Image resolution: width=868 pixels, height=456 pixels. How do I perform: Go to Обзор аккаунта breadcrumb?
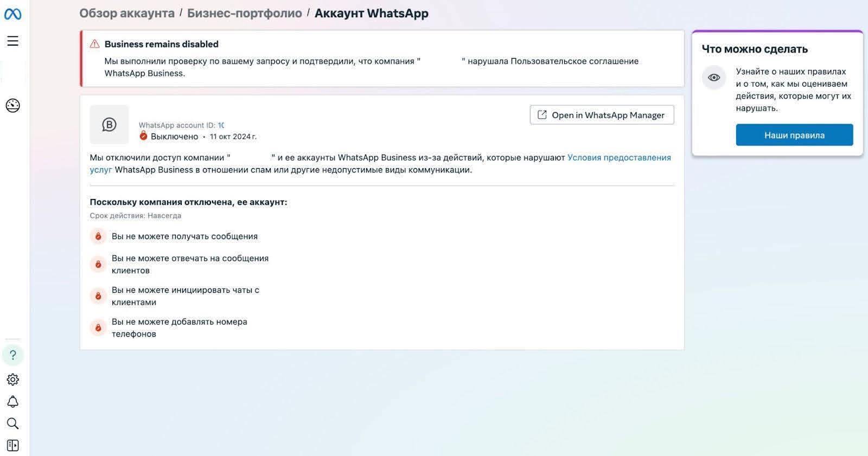(x=127, y=13)
